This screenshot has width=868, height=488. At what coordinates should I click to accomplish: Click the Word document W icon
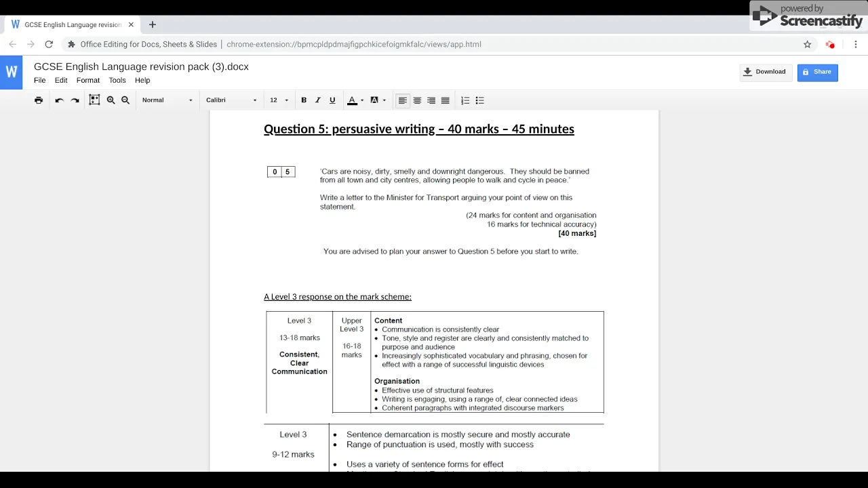(x=12, y=72)
